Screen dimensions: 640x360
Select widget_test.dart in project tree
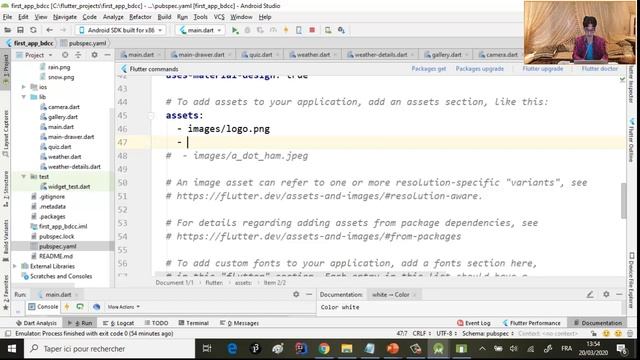pyautogui.click(x=69, y=187)
